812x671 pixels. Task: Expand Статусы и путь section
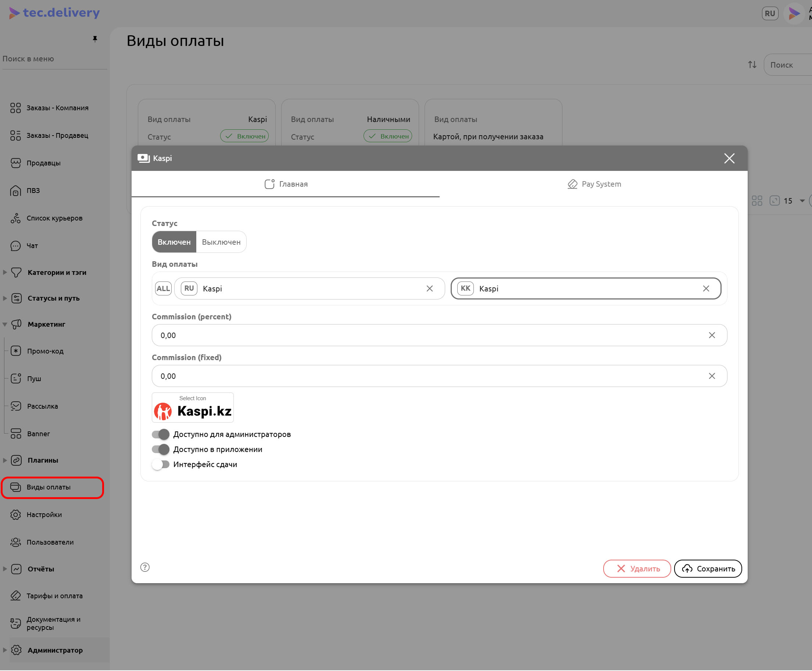tap(5, 298)
